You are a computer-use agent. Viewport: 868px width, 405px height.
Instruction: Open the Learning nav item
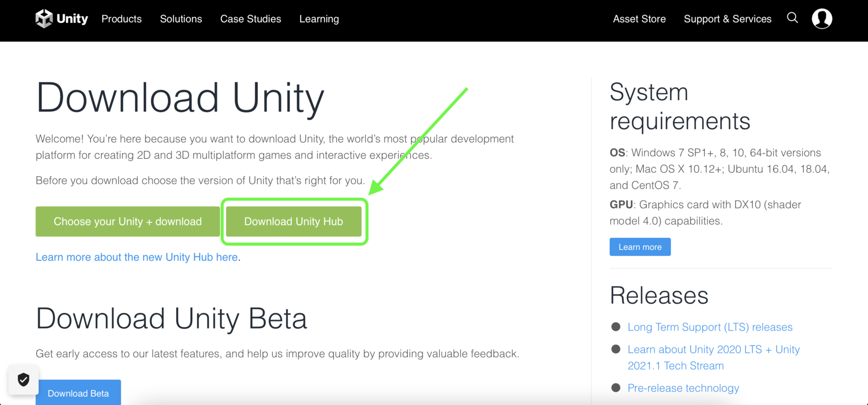pyautogui.click(x=319, y=19)
